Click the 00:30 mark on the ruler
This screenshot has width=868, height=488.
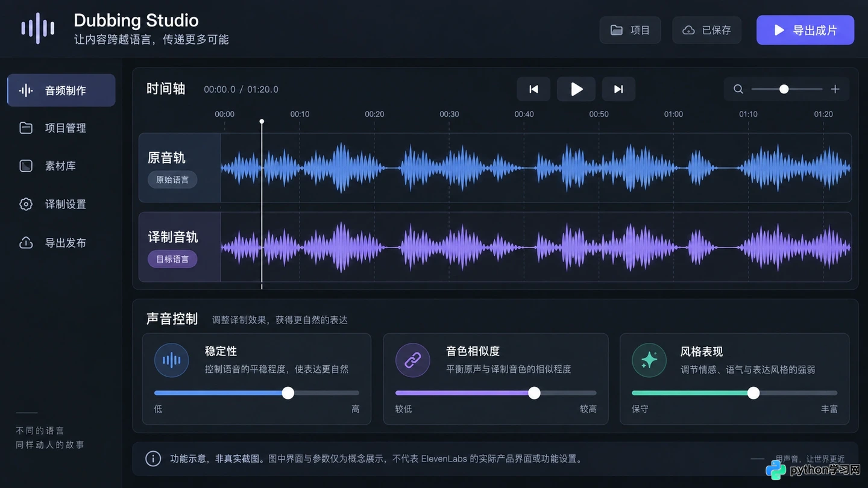click(x=449, y=114)
